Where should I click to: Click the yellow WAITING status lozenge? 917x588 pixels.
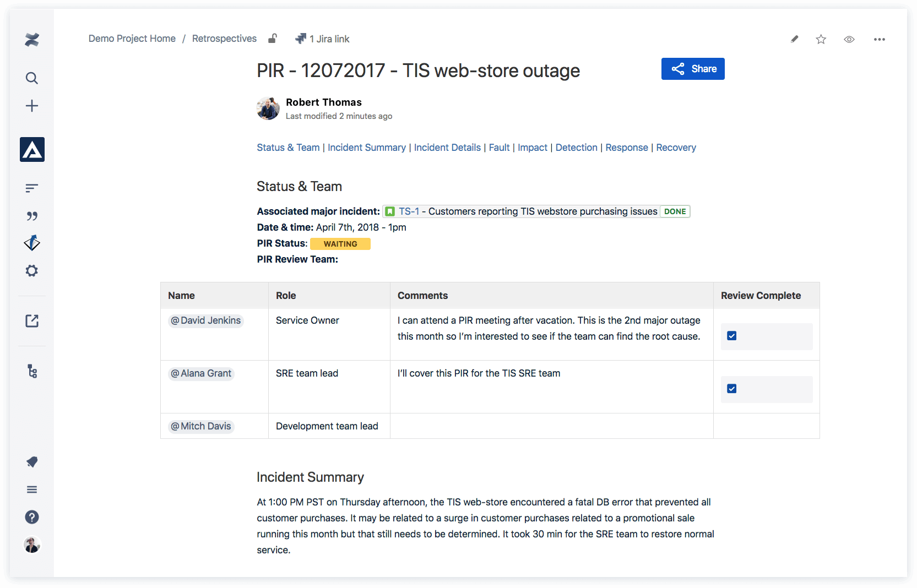click(x=340, y=243)
